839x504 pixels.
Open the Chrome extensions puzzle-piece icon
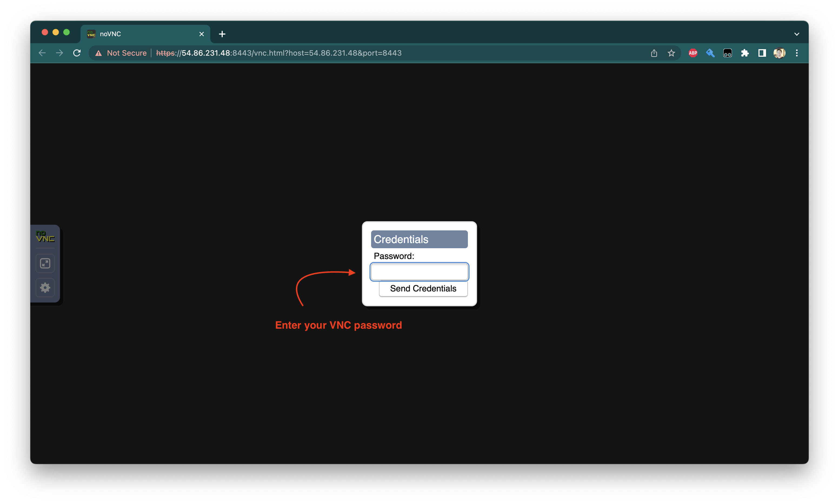coord(745,53)
